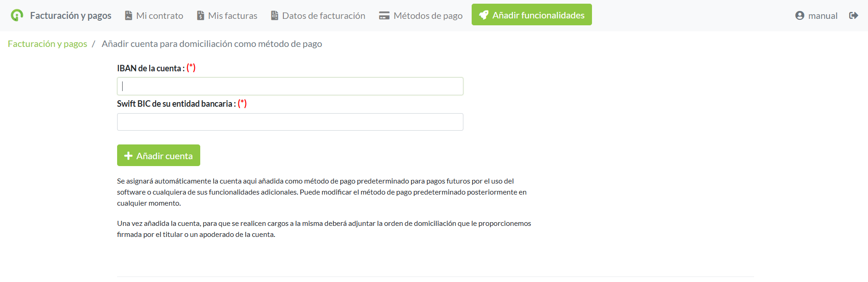Go to the Mi contrato menu item

tap(159, 16)
